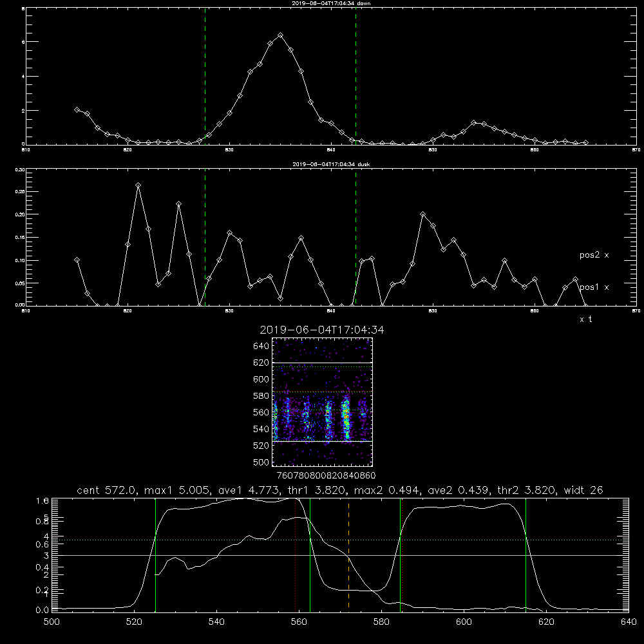This screenshot has width=644, height=644.
Task: Click horizontal dotted threshold line in bottom plot
Action: pos(340,540)
